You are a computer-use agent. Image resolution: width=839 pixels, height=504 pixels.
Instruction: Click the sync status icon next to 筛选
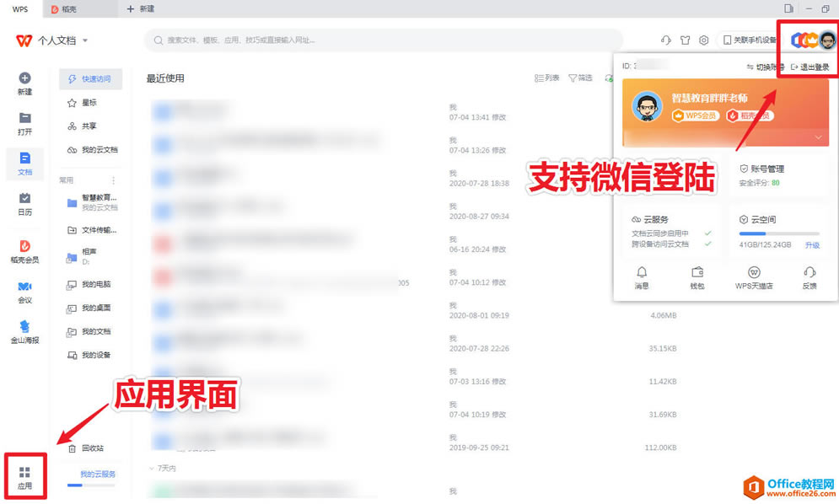(609, 78)
